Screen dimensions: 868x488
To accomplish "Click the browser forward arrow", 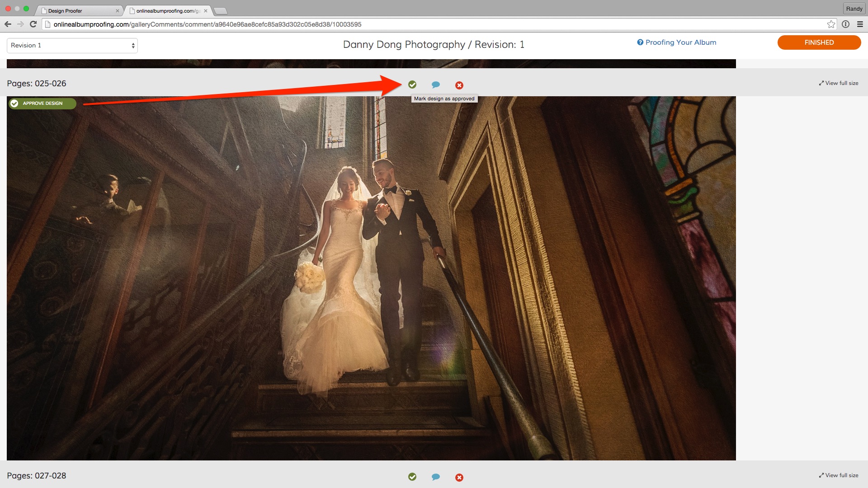I will point(20,24).
